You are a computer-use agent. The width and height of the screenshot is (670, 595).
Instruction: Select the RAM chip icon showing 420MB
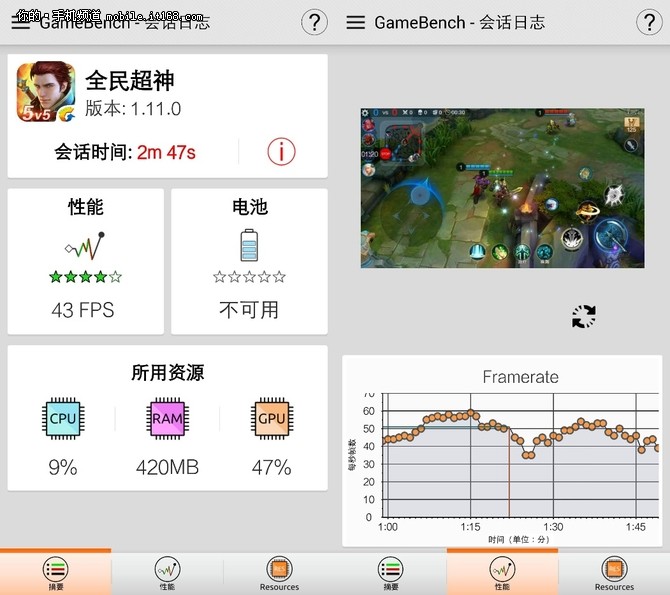click(167, 419)
